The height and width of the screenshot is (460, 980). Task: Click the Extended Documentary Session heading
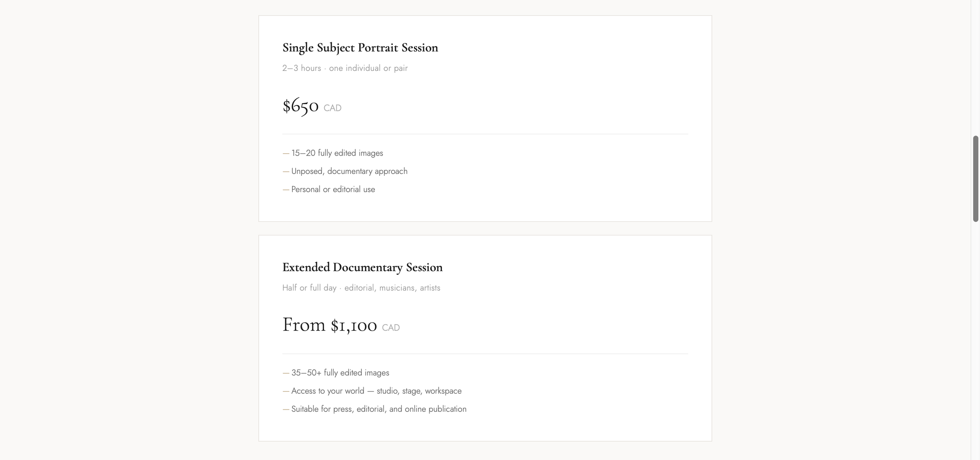pos(362,268)
